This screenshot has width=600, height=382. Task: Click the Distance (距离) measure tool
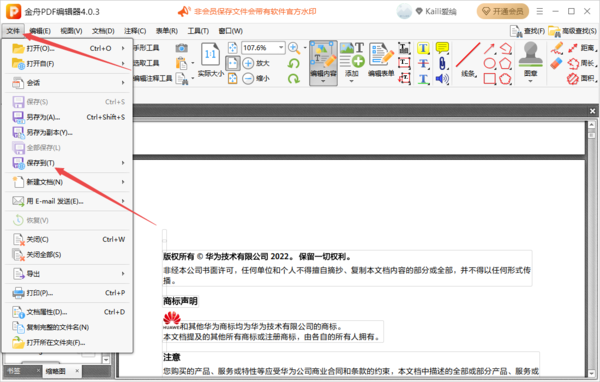click(582, 48)
